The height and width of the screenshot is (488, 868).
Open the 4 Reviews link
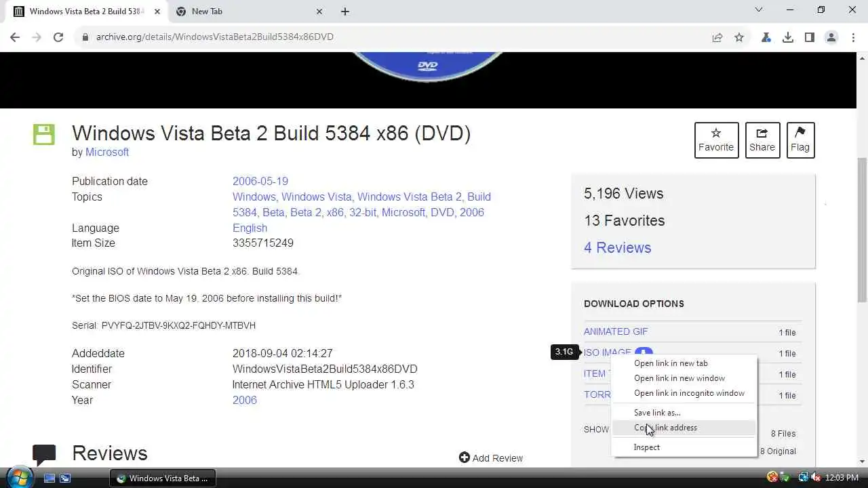point(618,247)
